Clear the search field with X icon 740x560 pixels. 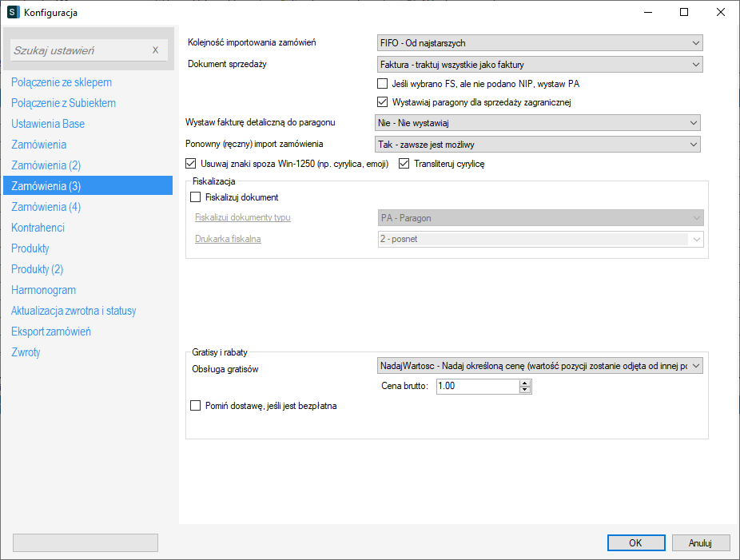coord(156,50)
